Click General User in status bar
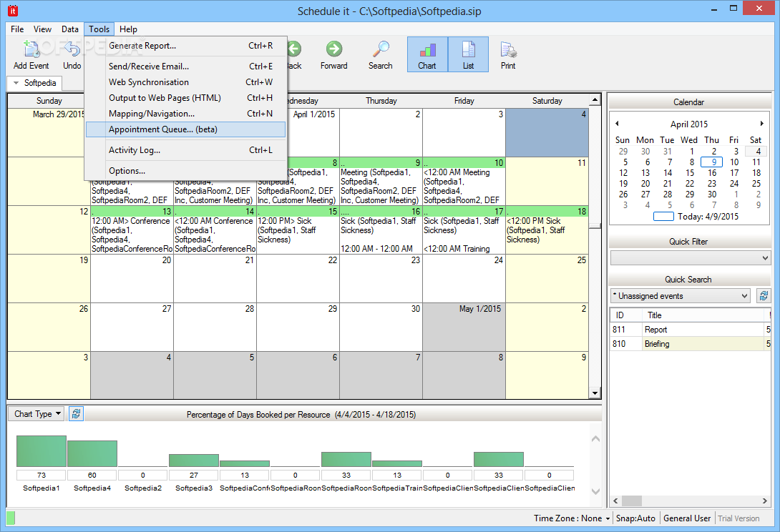 [x=687, y=518]
